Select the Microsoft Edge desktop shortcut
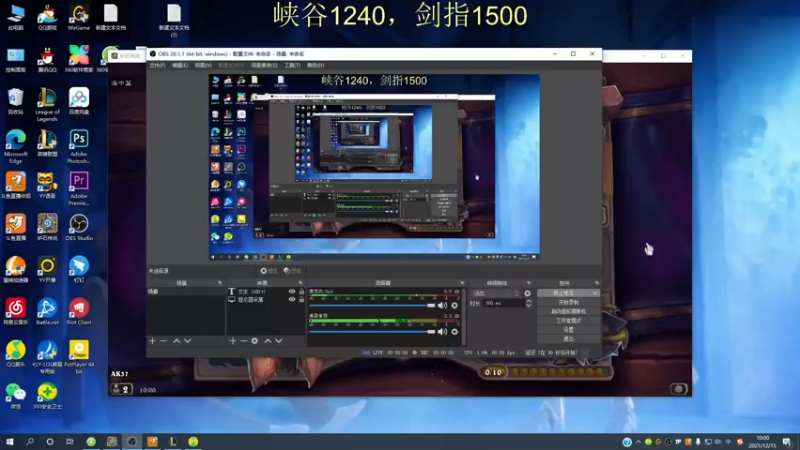 [x=16, y=146]
